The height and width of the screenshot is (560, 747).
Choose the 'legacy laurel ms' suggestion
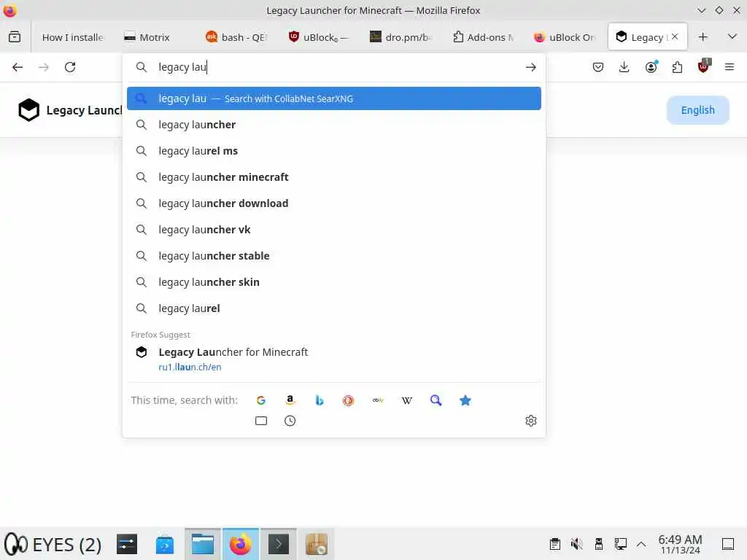334,151
